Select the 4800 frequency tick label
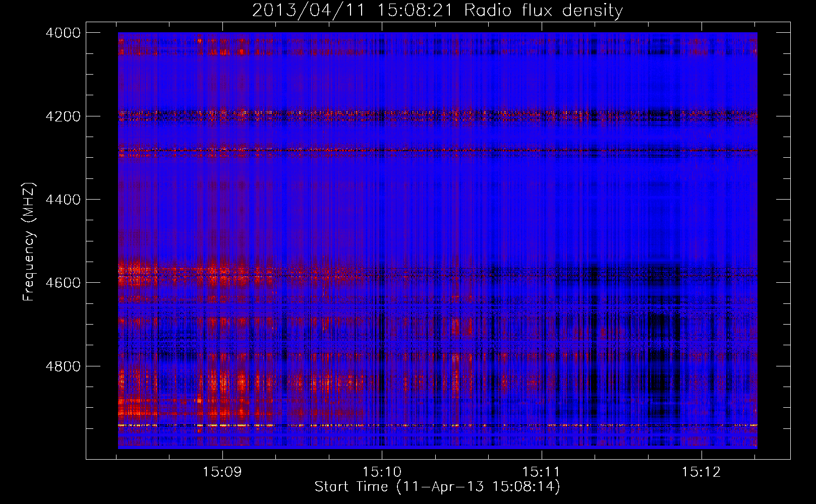816x504 pixels. [63, 366]
